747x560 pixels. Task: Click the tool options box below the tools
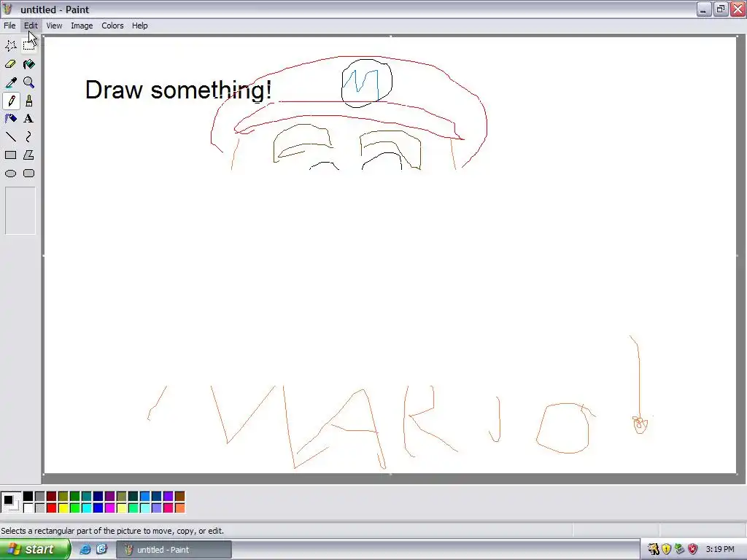click(x=20, y=211)
